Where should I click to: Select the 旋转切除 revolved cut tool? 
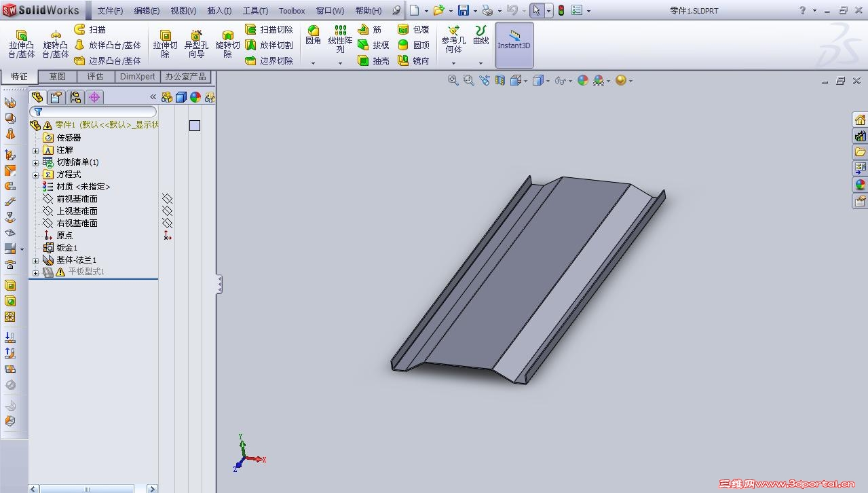pos(228,44)
